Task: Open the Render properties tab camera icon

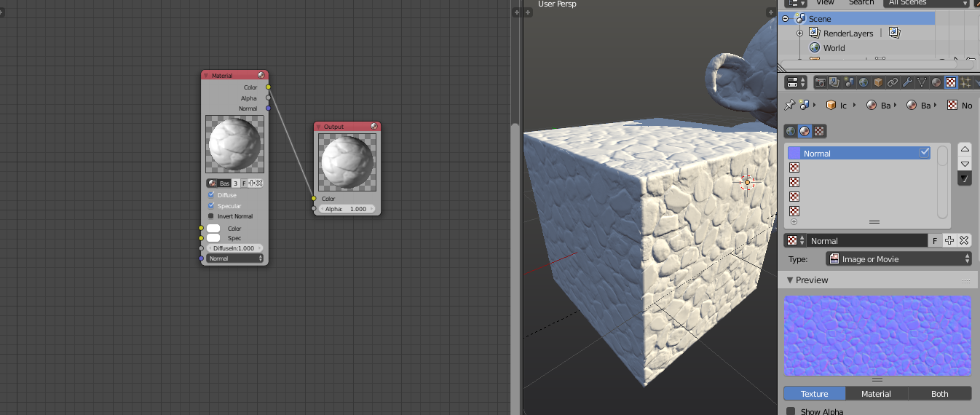Action: 821,82
